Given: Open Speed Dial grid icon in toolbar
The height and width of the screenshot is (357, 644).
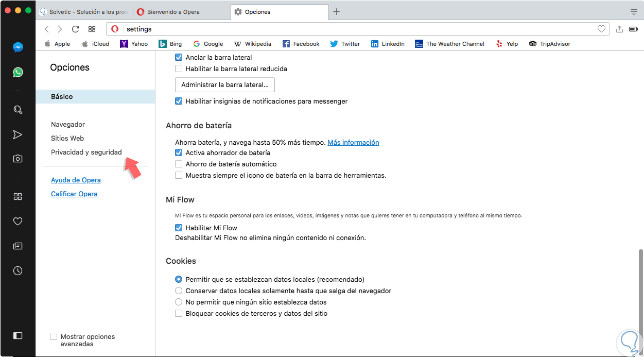Looking at the screenshot, I should [92, 29].
